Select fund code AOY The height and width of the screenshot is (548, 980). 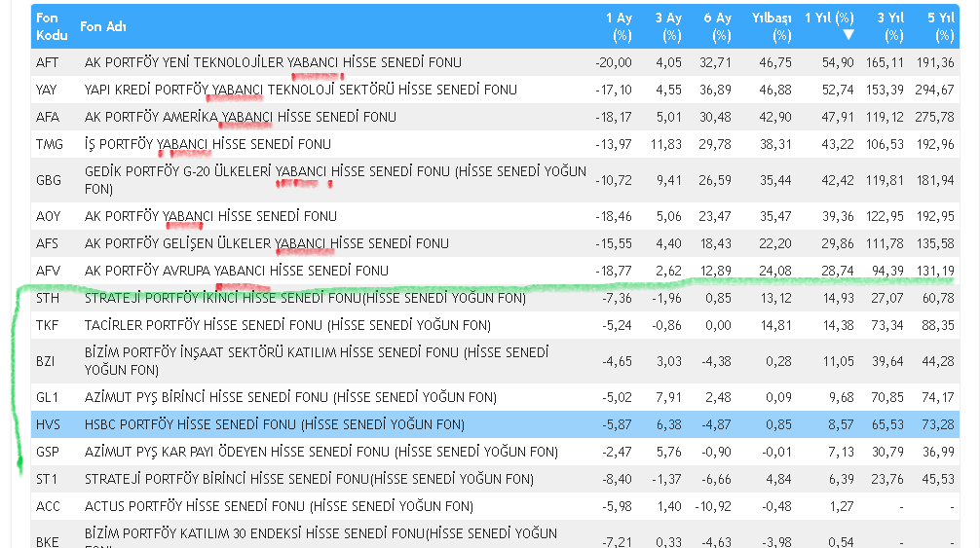pos(48,217)
